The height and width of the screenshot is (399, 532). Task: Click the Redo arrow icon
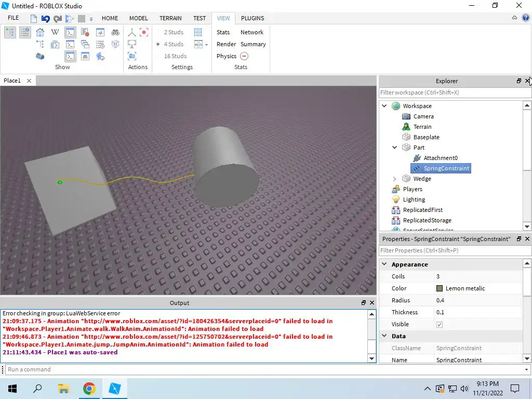[x=57, y=18]
